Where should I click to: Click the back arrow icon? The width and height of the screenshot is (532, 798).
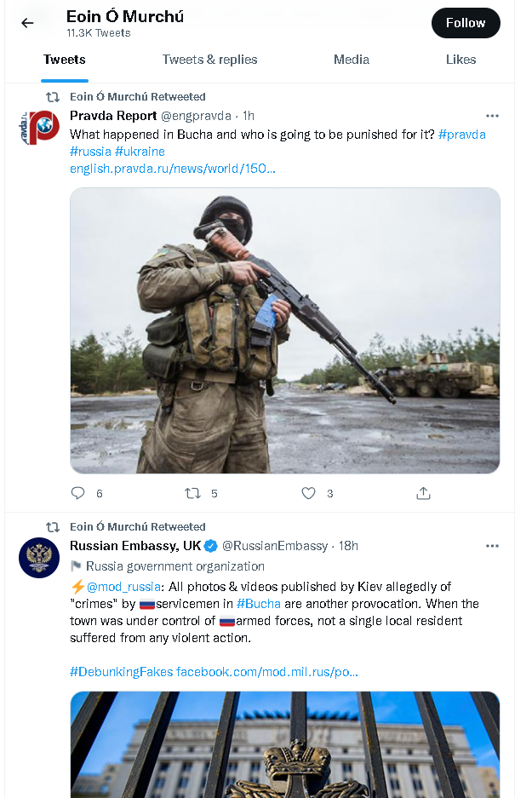[27, 23]
